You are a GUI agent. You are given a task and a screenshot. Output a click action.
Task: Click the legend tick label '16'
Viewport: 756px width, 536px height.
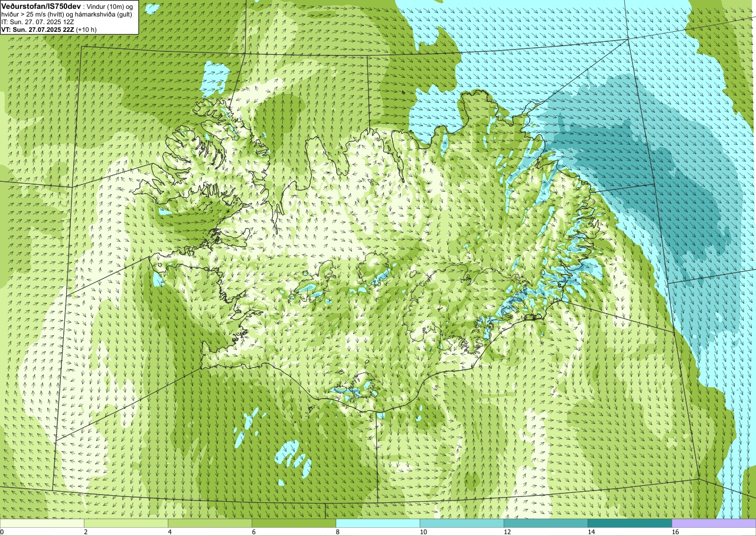675,532
